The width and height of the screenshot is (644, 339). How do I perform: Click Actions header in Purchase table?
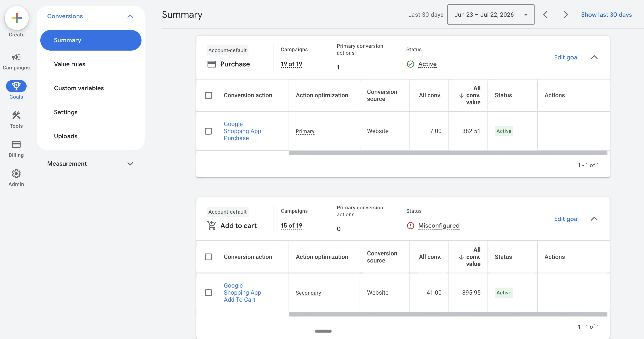[x=555, y=95]
